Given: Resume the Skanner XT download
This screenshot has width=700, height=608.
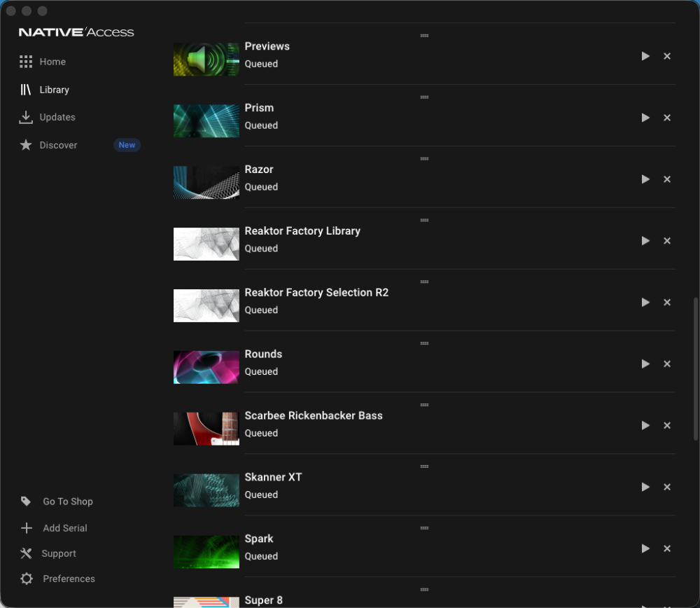Looking at the screenshot, I should [x=645, y=487].
